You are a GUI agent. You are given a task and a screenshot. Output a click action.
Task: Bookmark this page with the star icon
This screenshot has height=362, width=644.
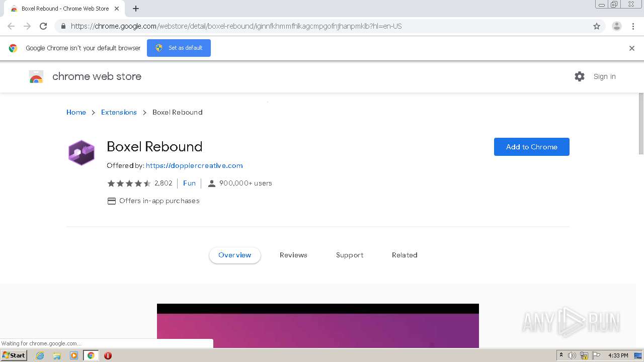pos(597,26)
